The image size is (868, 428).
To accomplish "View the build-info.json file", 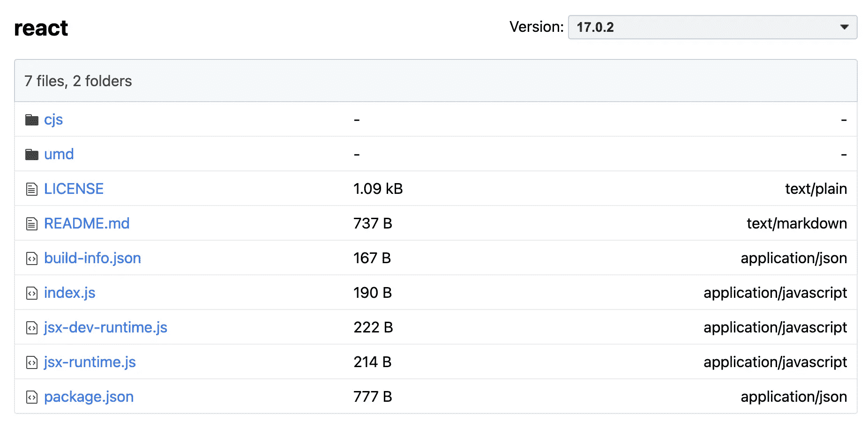I will pos(92,258).
